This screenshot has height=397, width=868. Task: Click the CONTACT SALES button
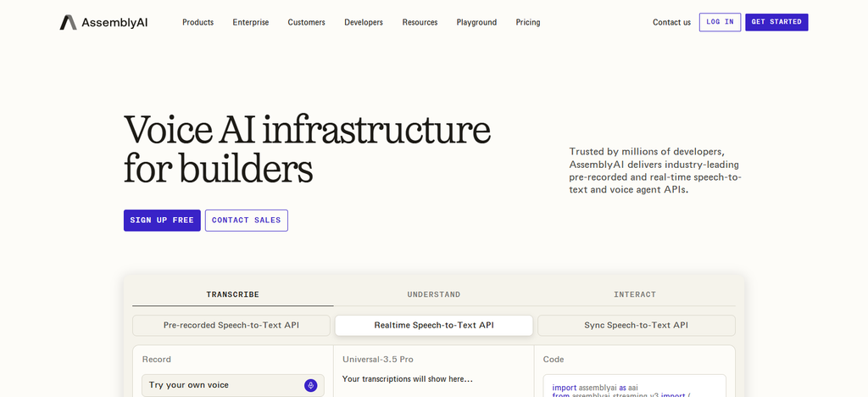pyautogui.click(x=247, y=221)
